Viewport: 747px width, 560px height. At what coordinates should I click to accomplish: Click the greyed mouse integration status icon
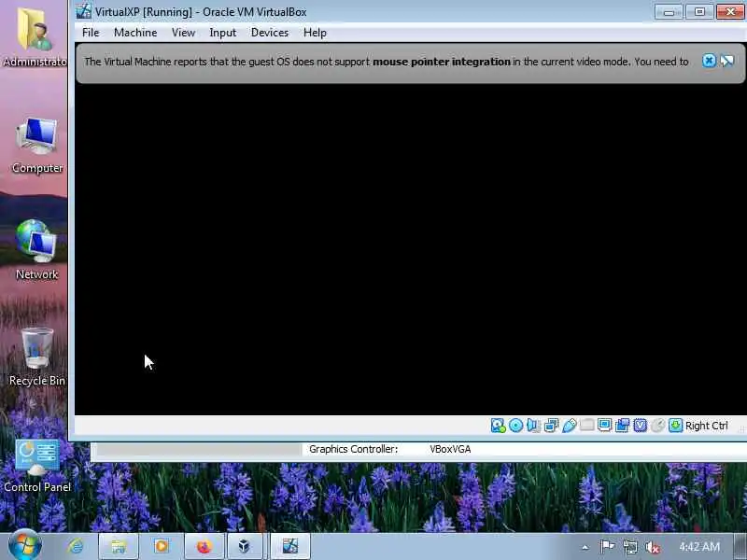click(x=658, y=426)
